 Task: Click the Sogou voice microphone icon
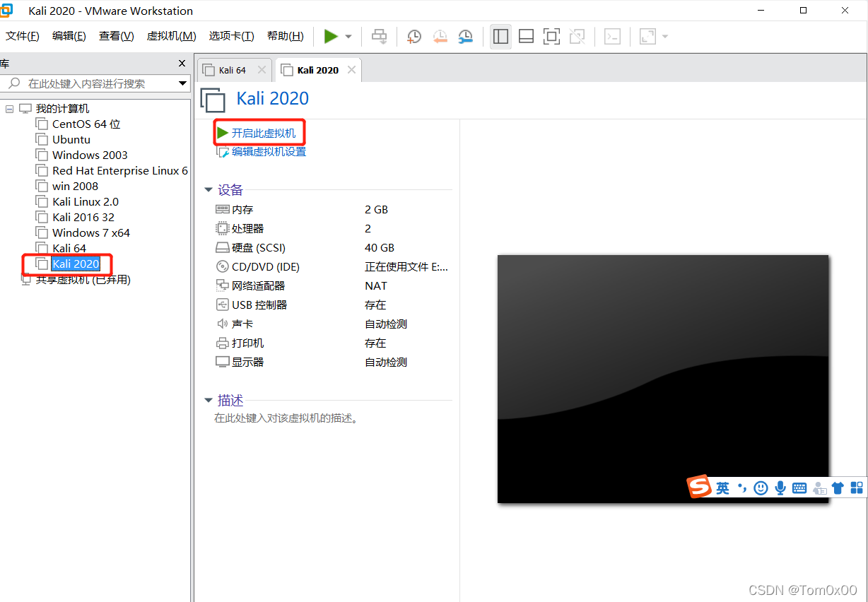pos(780,488)
